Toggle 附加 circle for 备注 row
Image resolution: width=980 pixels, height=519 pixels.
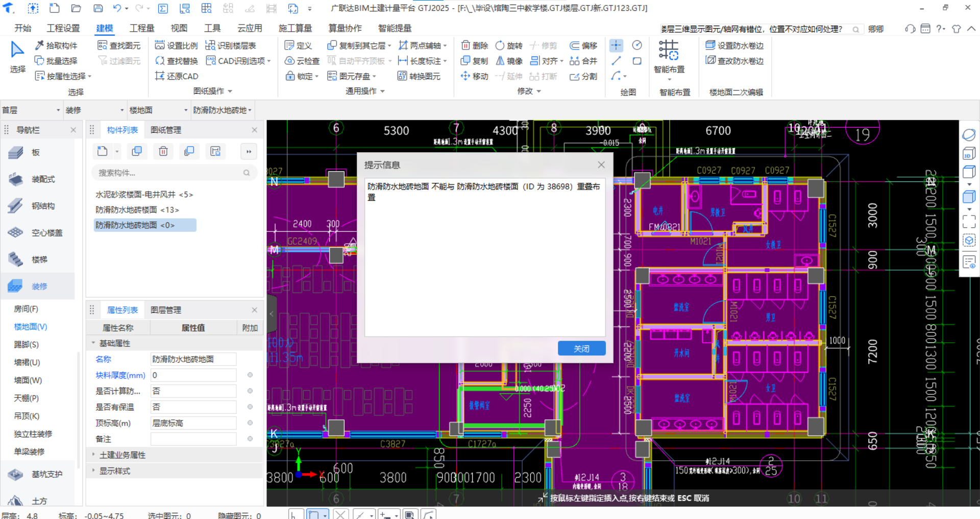click(x=250, y=438)
